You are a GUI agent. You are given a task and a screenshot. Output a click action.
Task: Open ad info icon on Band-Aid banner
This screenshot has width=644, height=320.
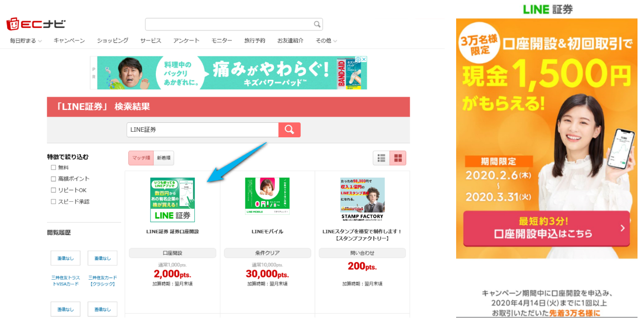point(358,59)
